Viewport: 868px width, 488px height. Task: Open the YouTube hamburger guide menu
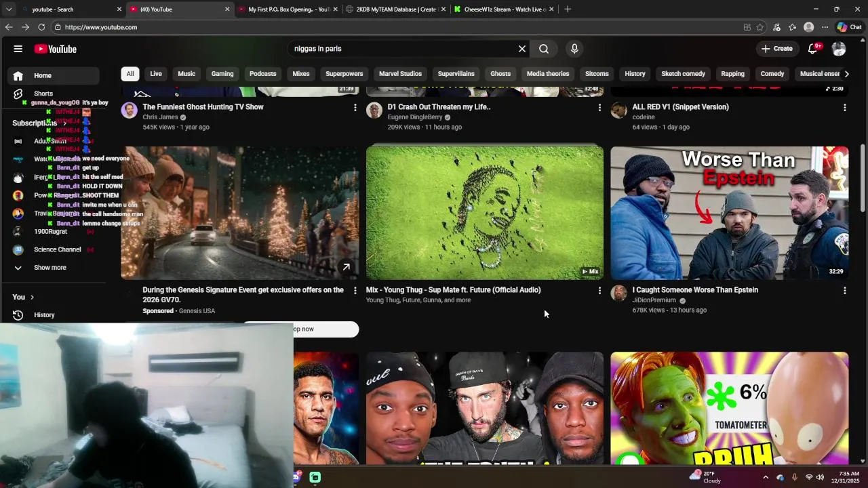pyautogui.click(x=18, y=49)
